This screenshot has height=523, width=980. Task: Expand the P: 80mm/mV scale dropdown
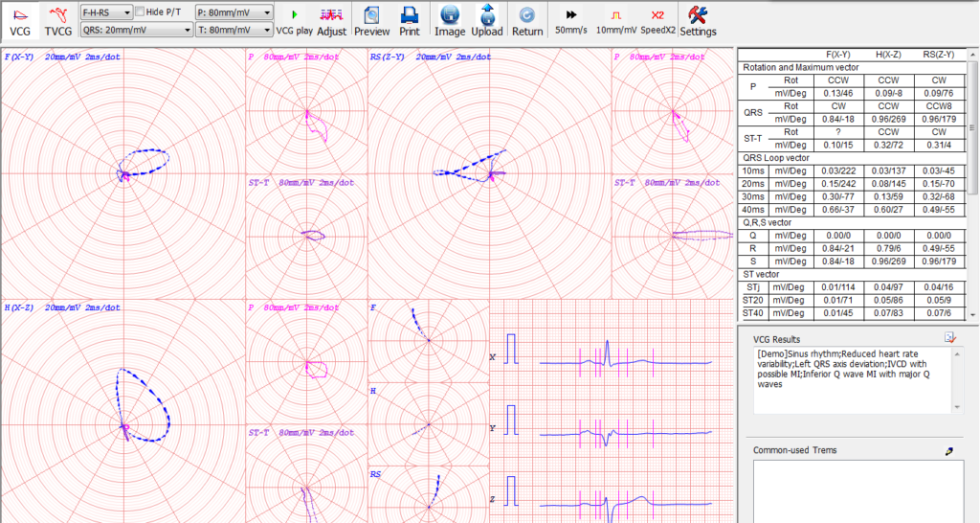[234, 12]
